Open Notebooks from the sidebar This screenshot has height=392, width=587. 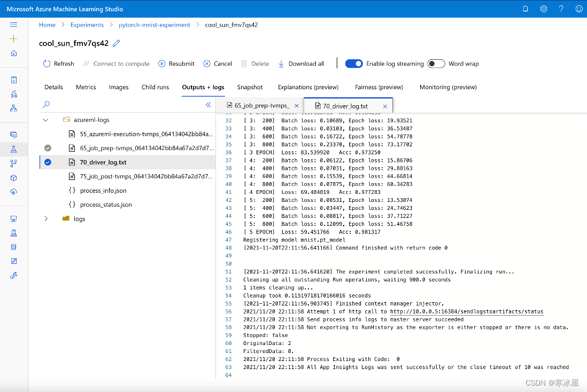(x=14, y=80)
